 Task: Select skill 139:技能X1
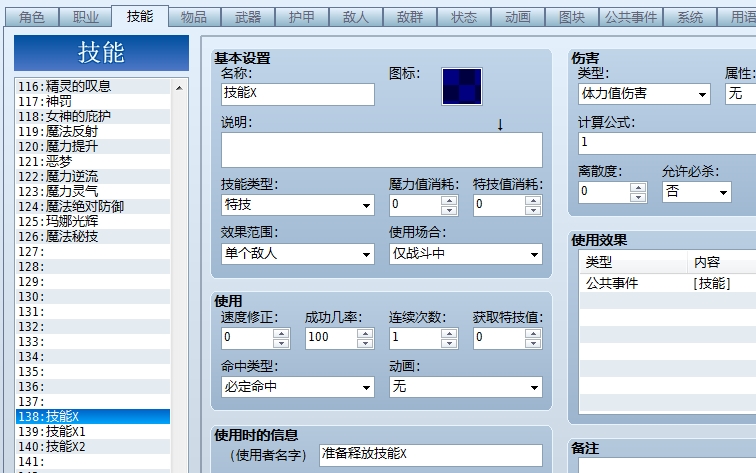(x=93, y=432)
